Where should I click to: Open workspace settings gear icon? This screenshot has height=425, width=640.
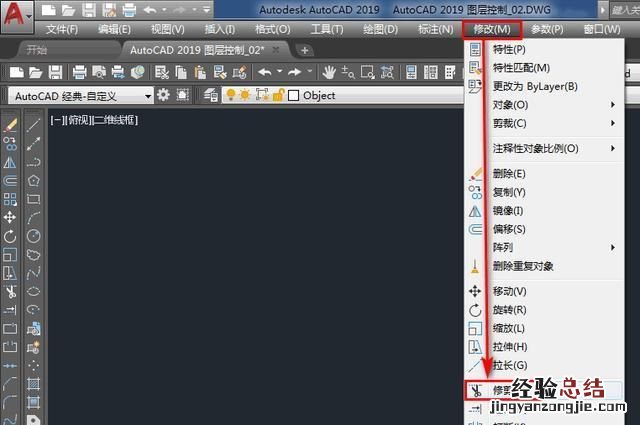coord(163,96)
